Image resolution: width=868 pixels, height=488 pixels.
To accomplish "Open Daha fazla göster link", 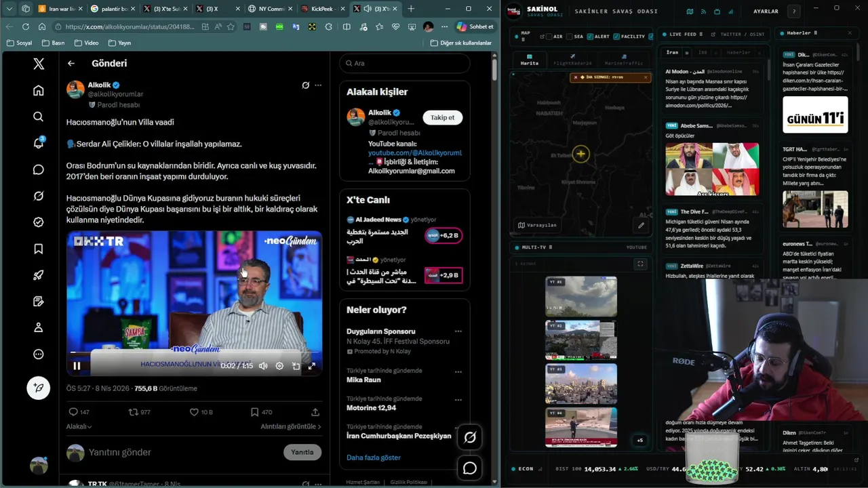I will [x=374, y=457].
